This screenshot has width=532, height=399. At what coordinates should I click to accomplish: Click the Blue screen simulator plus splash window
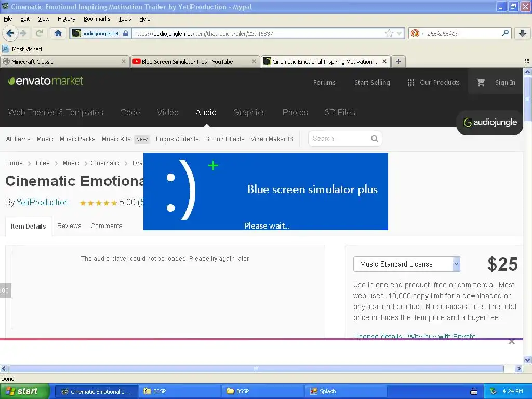(x=265, y=191)
